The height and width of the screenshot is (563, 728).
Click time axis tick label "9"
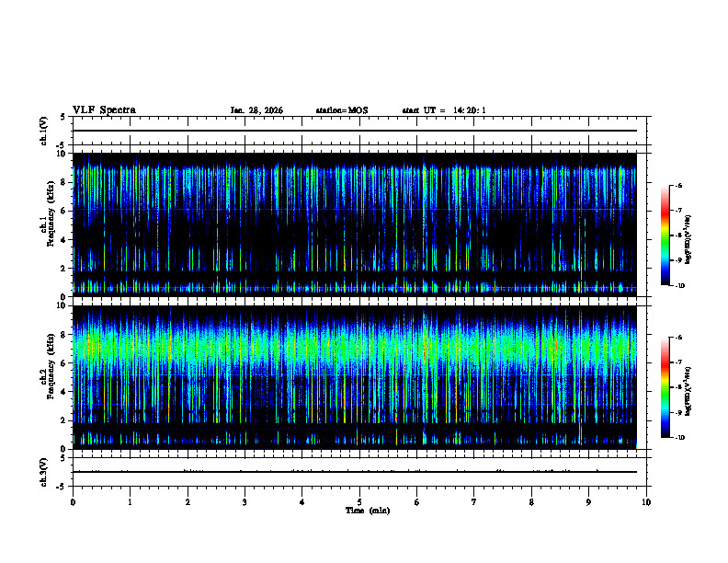point(588,502)
